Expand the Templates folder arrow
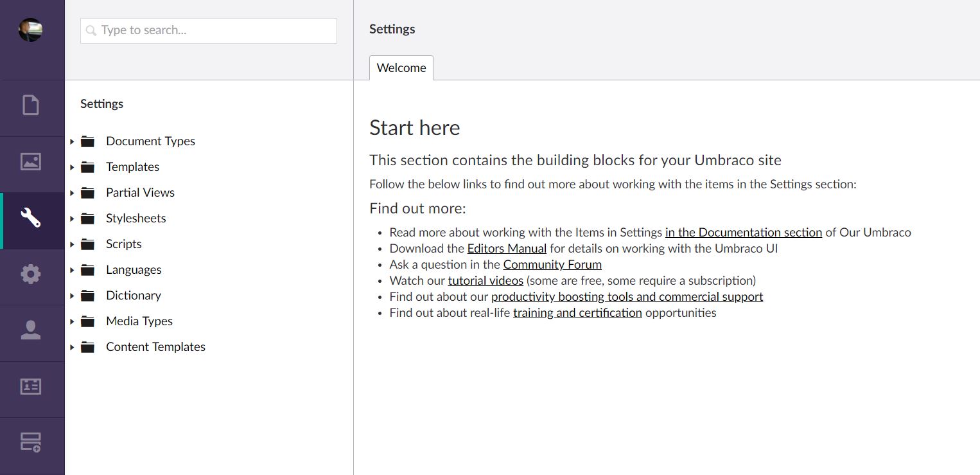Screen dimensions: 980x475 pyautogui.click(x=72, y=167)
